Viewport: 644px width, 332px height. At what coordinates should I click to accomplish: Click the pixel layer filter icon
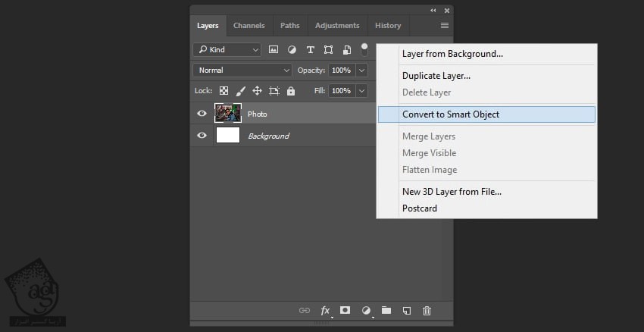tap(274, 49)
